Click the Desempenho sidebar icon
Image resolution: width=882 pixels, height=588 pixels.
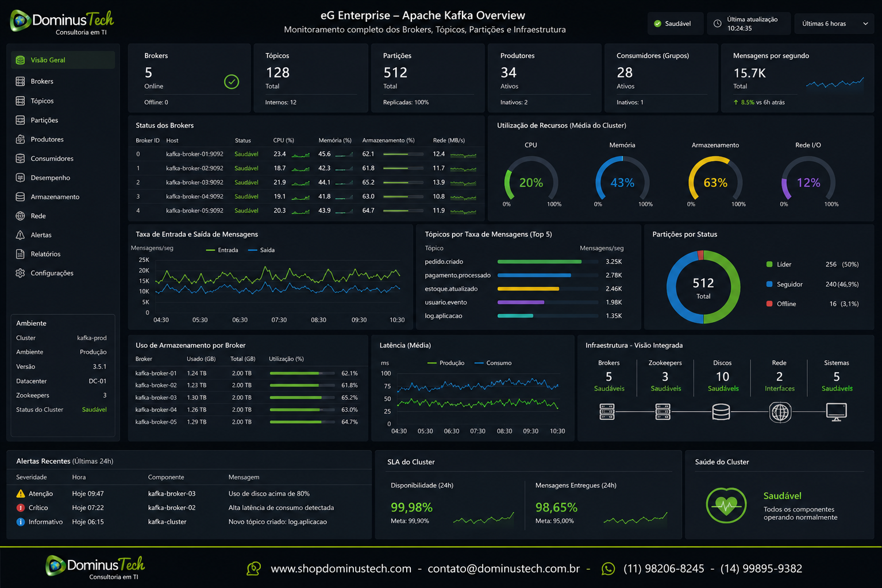(20, 177)
